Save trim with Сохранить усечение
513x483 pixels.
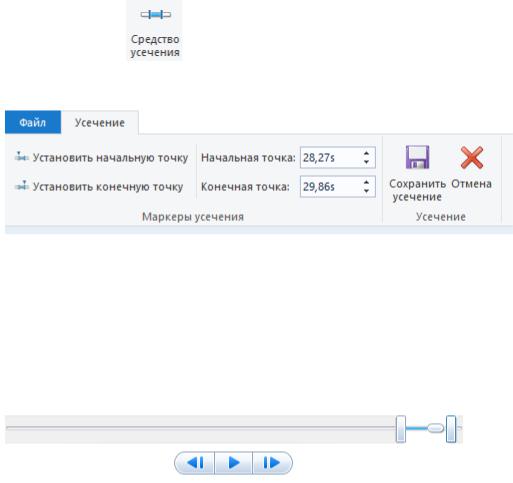[417, 173]
